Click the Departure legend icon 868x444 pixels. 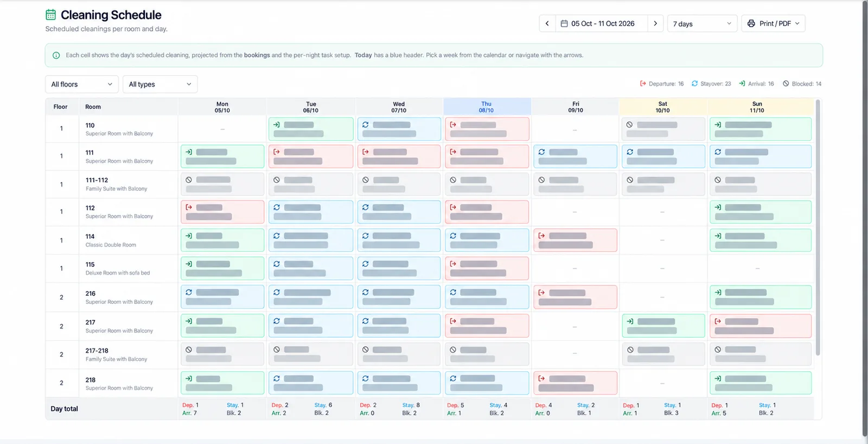(x=643, y=84)
